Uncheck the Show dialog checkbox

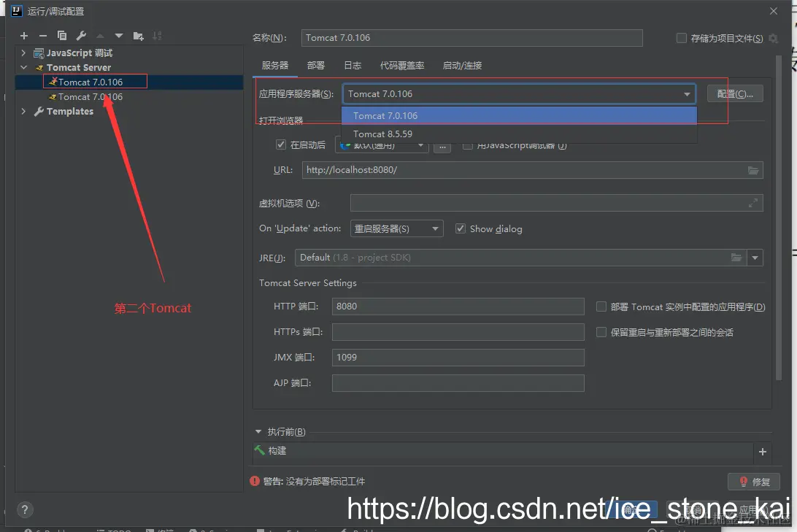pos(461,228)
